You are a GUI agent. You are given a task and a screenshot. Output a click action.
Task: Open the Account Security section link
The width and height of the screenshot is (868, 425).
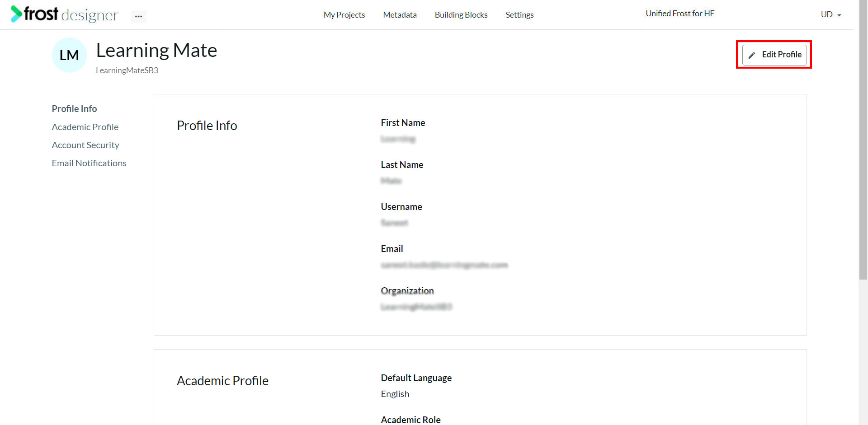tap(85, 145)
